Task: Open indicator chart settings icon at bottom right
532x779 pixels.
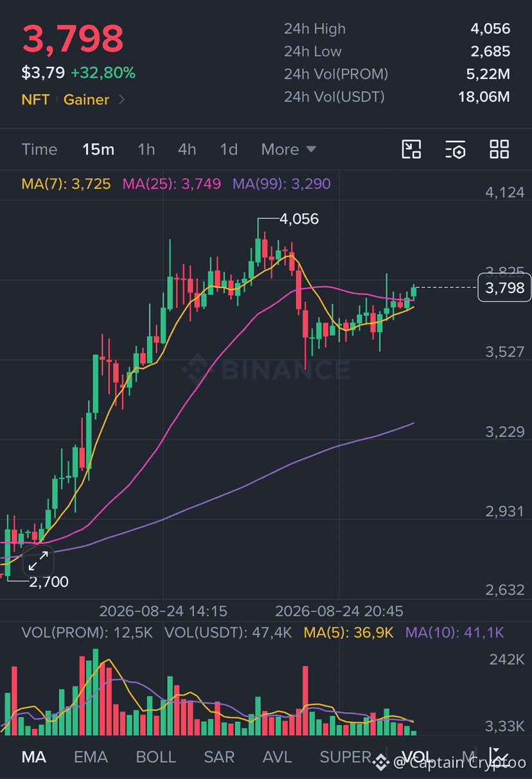Action: tap(499, 757)
